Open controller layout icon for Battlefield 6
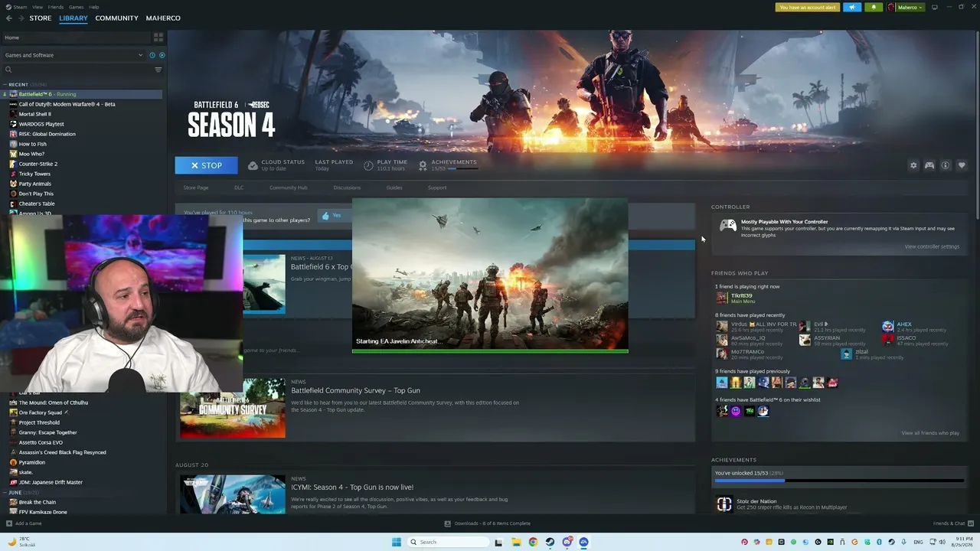 coord(929,165)
